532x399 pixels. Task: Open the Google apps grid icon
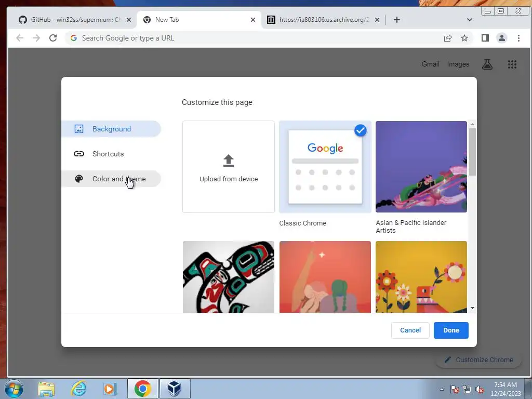coord(512,64)
